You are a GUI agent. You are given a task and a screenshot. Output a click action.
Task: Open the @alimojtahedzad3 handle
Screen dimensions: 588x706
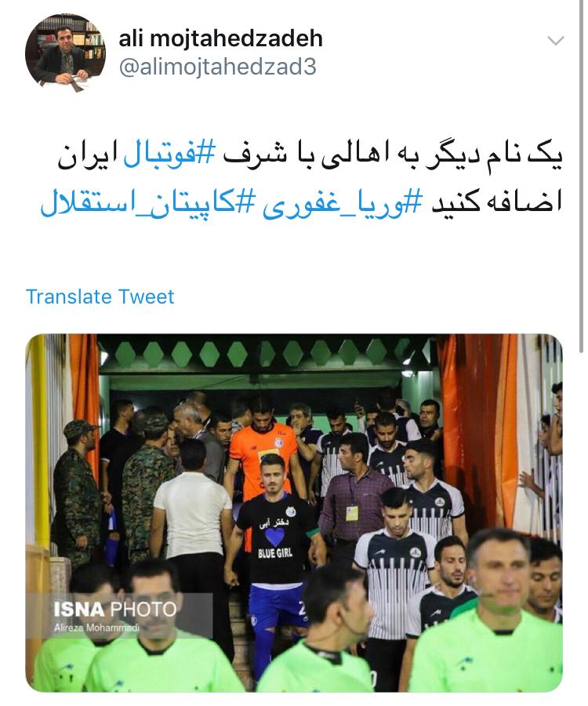pyautogui.click(x=217, y=67)
